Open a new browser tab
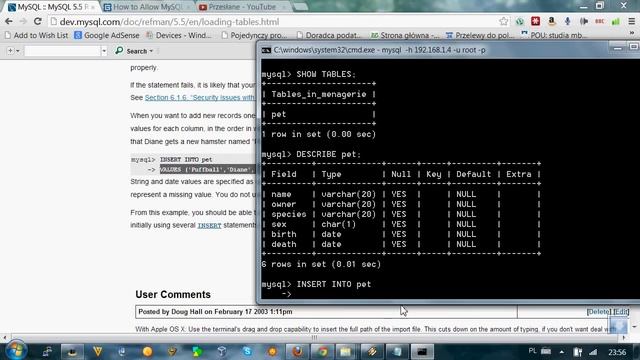Viewport: 640px width, 360px height. click(x=301, y=7)
